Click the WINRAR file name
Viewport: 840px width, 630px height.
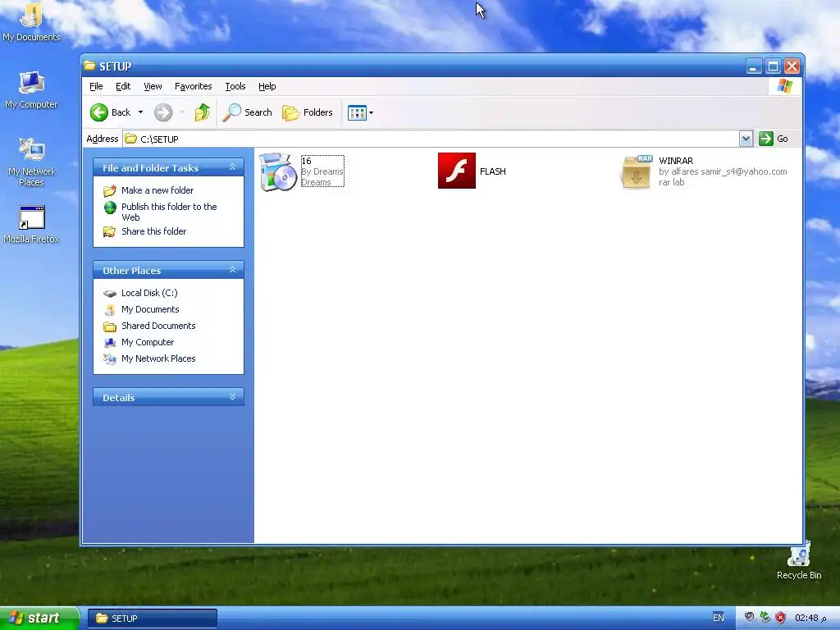tap(676, 161)
